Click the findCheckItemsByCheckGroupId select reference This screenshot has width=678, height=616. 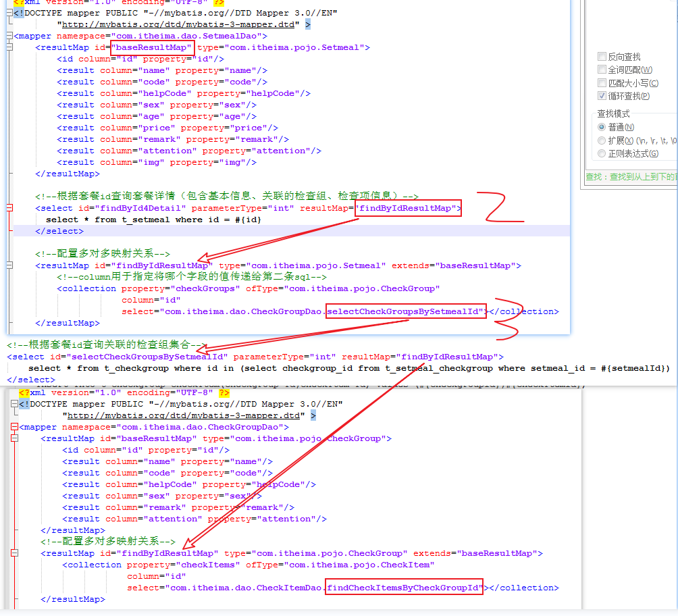click(404, 588)
